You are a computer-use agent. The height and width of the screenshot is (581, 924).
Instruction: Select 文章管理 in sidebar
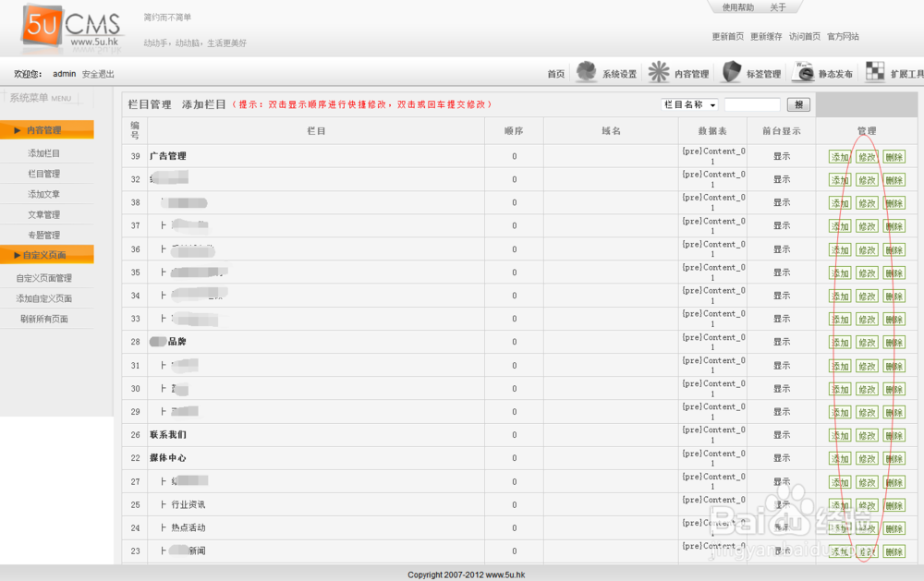(43, 214)
